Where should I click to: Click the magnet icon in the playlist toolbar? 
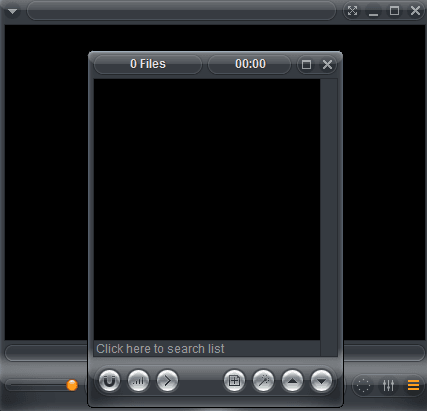click(109, 380)
